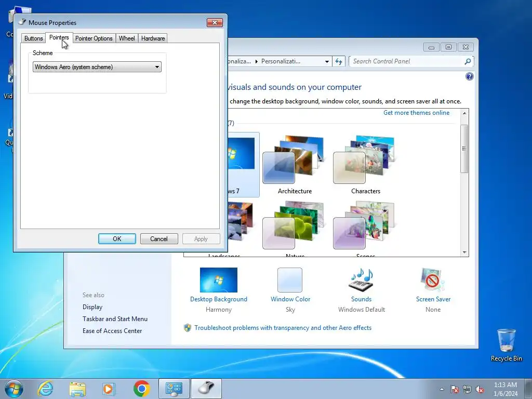Open the Window Color swatch
This screenshot has height=399, width=532.
click(x=290, y=280)
